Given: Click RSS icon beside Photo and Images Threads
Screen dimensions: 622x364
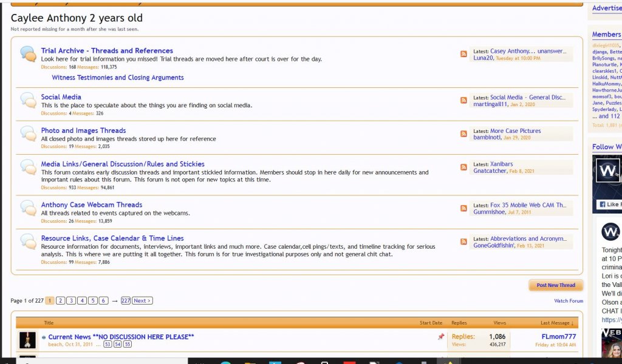Looking at the screenshot, I should coord(464,133).
